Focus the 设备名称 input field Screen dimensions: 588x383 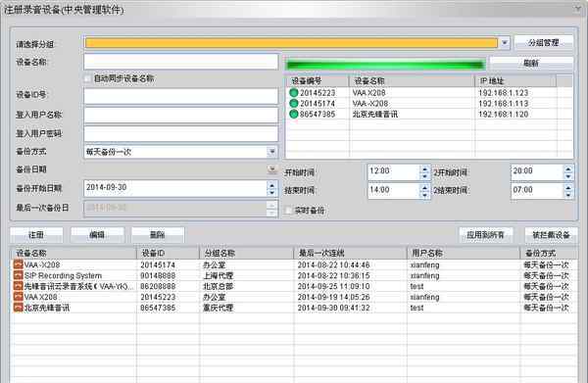[x=181, y=62]
